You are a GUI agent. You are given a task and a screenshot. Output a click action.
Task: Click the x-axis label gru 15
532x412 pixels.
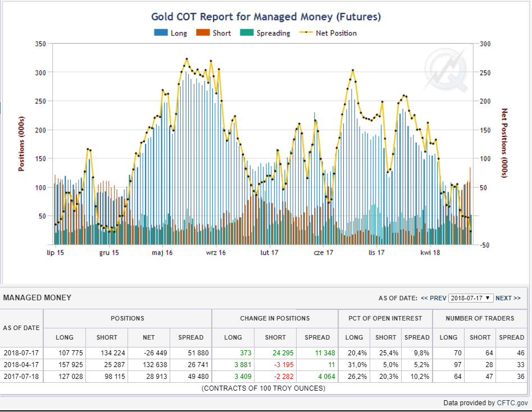[109, 253]
